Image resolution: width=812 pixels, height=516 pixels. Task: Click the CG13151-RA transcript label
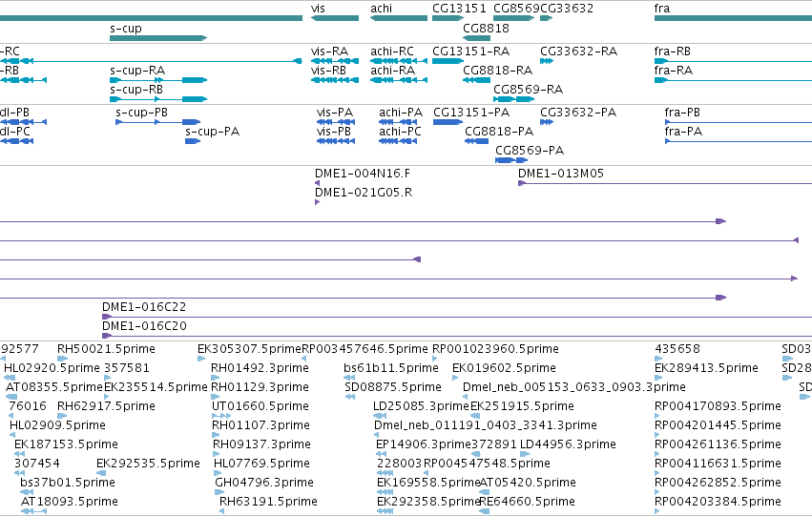tap(470, 52)
